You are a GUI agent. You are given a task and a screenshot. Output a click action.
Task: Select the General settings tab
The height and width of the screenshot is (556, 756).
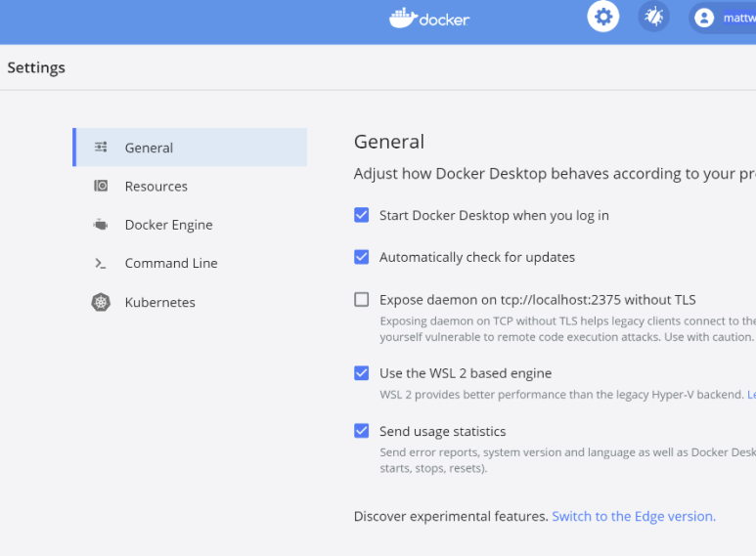[x=190, y=148]
